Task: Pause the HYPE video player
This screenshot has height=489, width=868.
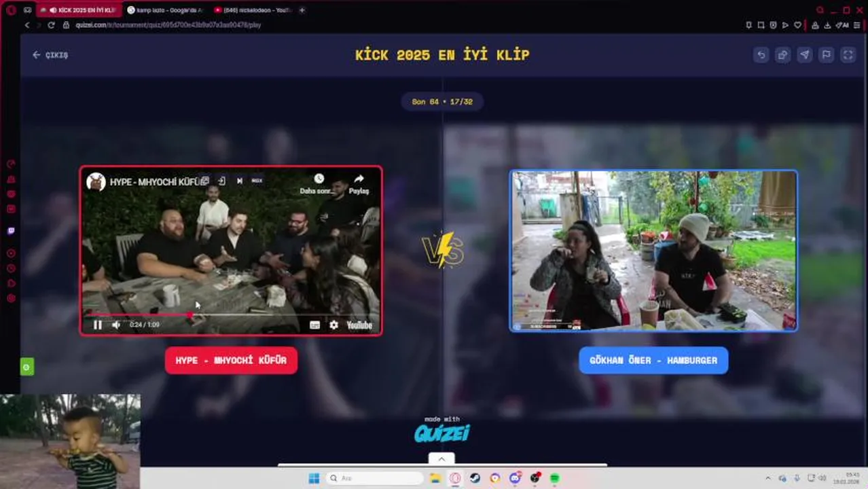Action: coord(98,325)
